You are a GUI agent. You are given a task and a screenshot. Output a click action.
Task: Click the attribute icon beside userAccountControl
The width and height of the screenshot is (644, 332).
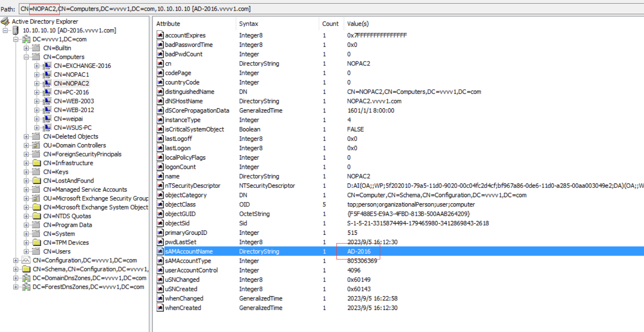point(160,270)
